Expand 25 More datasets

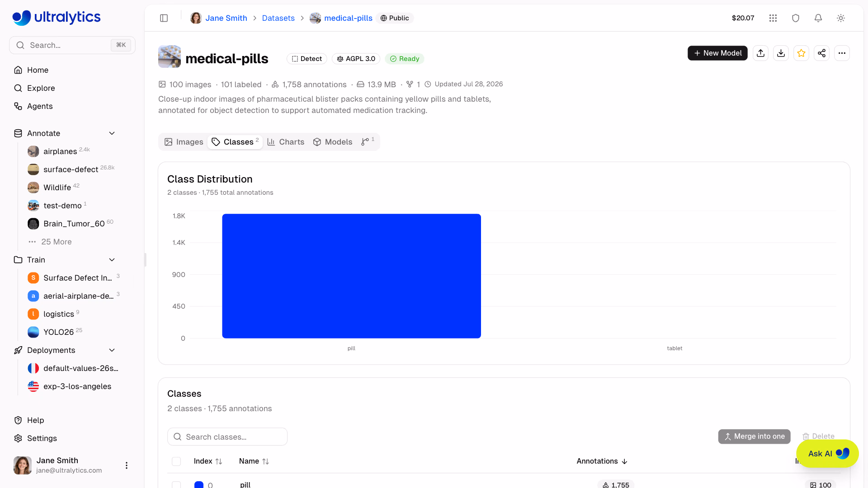tap(56, 242)
